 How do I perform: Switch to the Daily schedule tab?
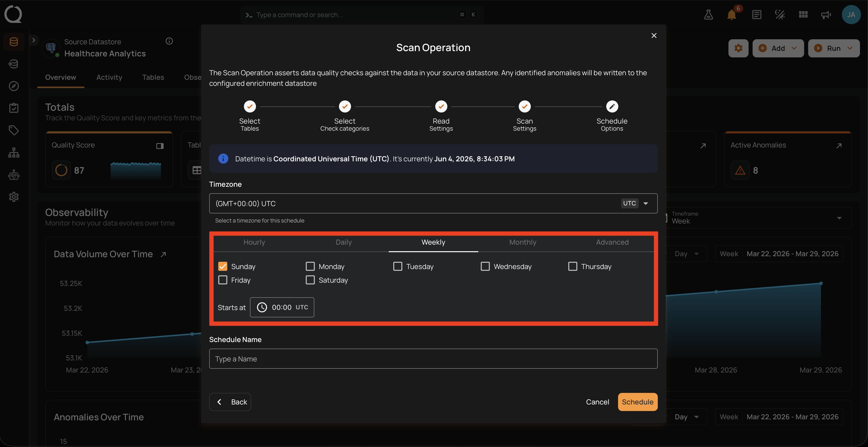point(344,242)
